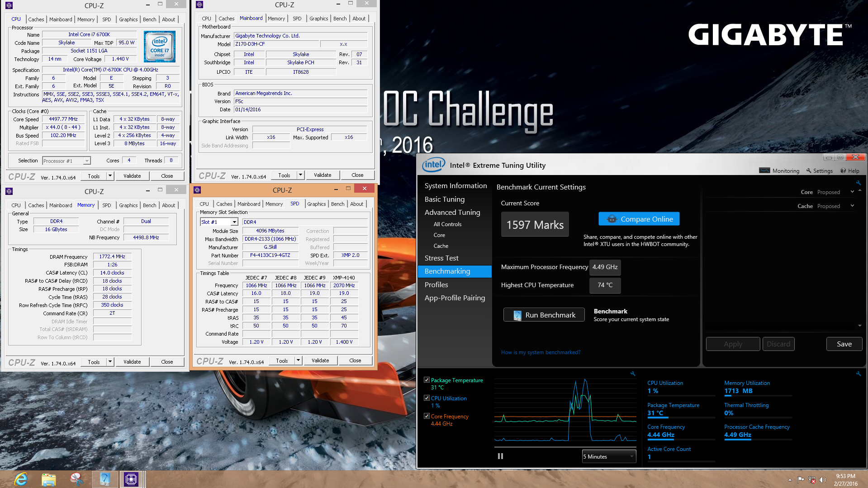Viewport: 868px width, 488px height.
Task: Click CPU-Z icon of the Memory window title bar
Action: pos(9,191)
